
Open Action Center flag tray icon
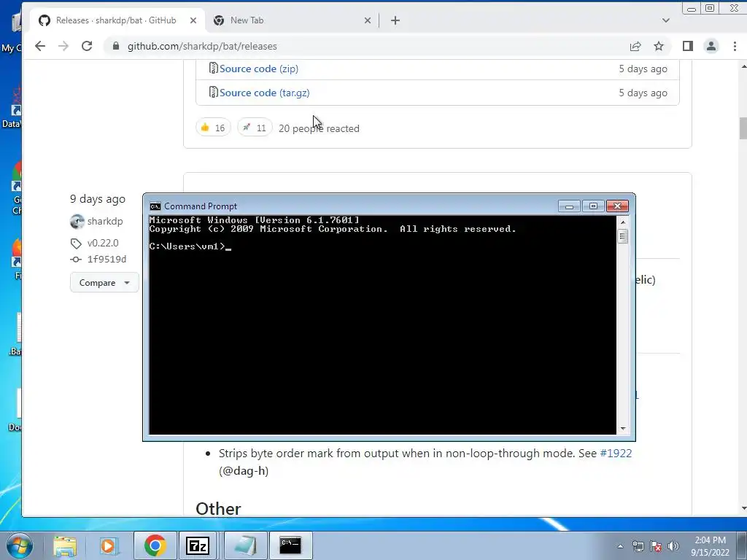(x=656, y=546)
